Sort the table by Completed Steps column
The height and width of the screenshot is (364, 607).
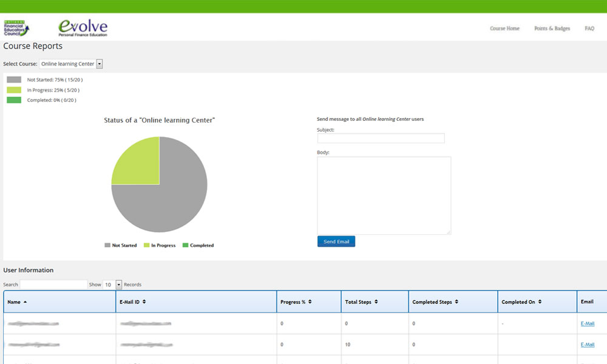453,302
